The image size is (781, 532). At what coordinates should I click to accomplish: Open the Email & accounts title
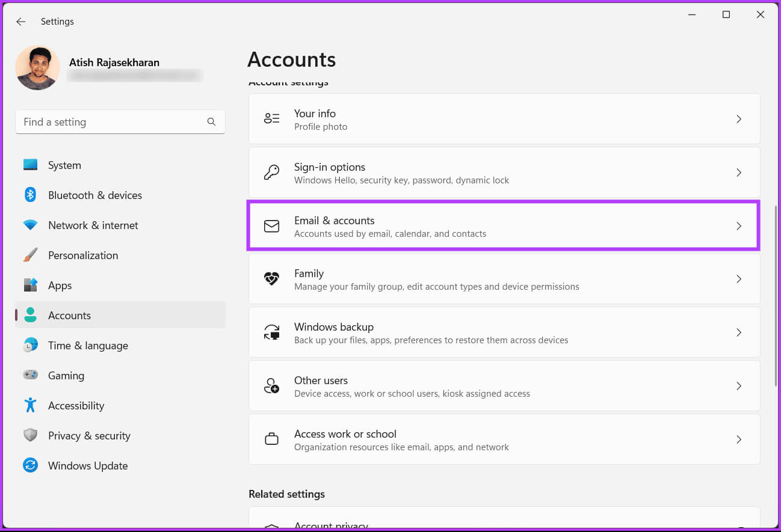coord(335,220)
